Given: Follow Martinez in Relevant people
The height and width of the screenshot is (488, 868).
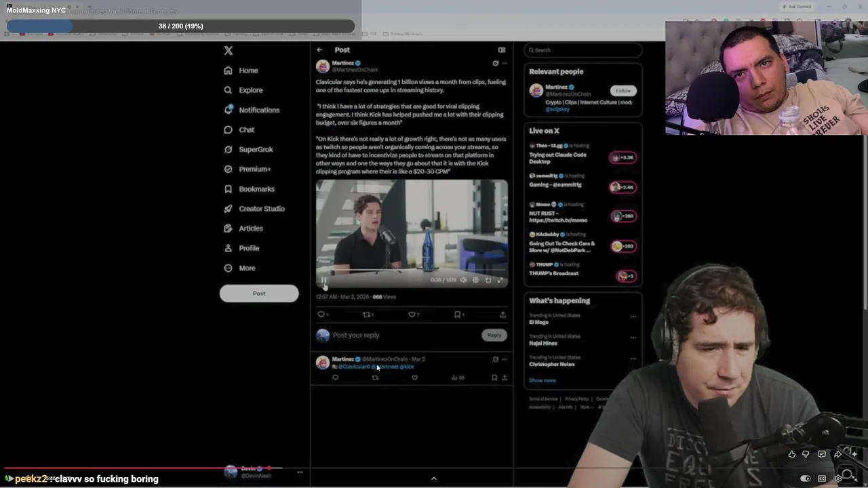Looking at the screenshot, I should point(623,90).
